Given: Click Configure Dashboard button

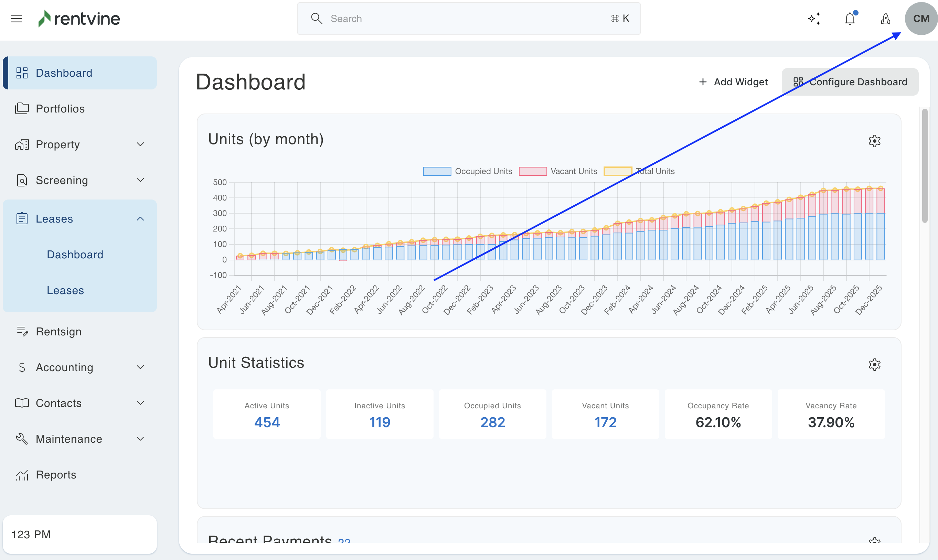Looking at the screenshot, I should [x=850, y=82].
